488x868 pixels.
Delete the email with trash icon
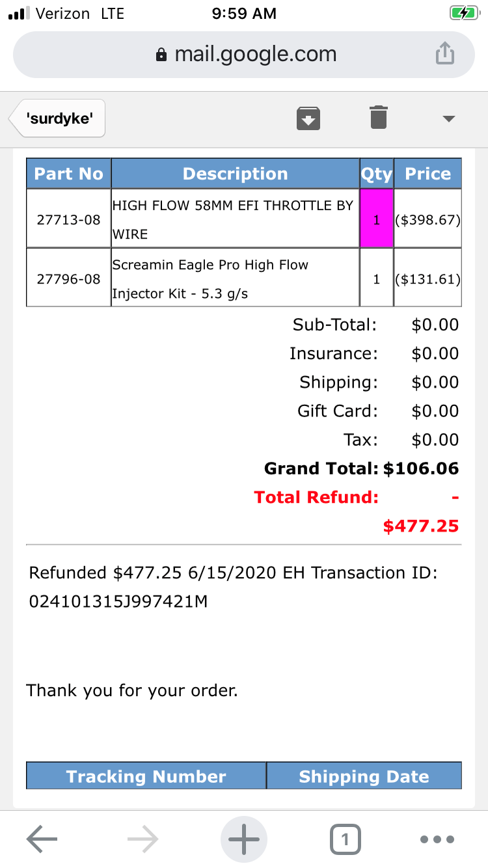[378, 118]
